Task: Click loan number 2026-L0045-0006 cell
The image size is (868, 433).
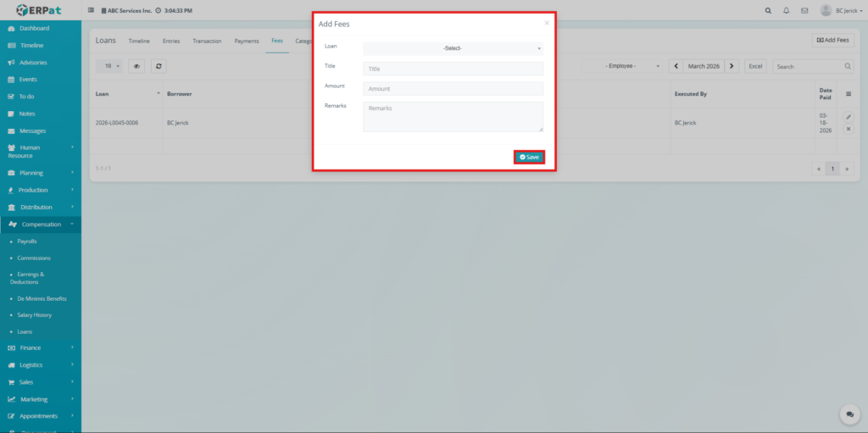Action: (x=117, y=123)
